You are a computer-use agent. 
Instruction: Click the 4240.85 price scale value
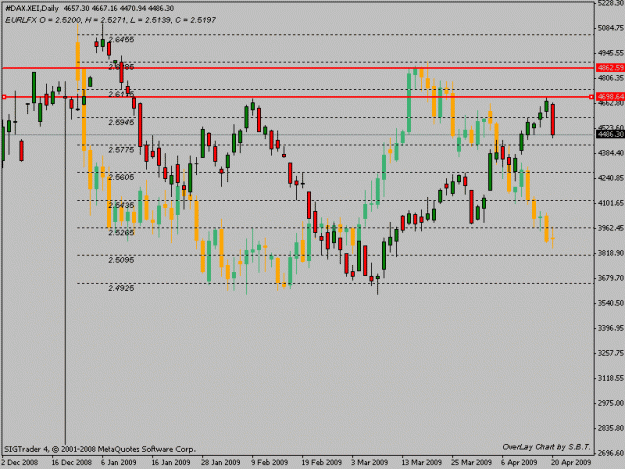point(611,178)
